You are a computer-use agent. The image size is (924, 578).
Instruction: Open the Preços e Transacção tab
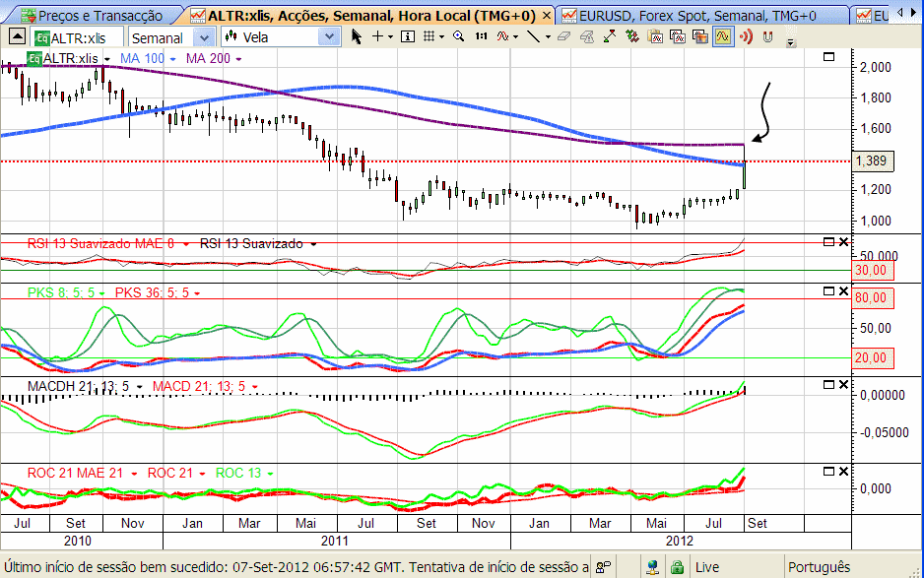tap(94, 16)
